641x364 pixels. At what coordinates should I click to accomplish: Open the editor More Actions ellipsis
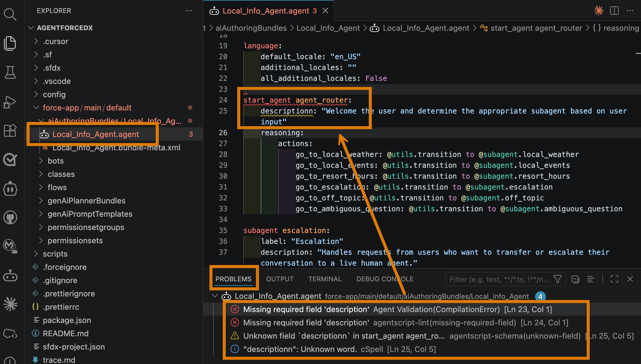pyautogui.click(x=630, y=11)
